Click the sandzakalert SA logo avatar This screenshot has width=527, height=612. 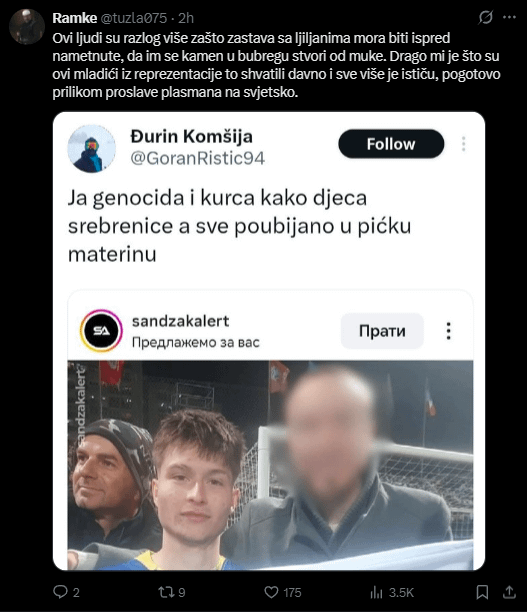[101, 331]
